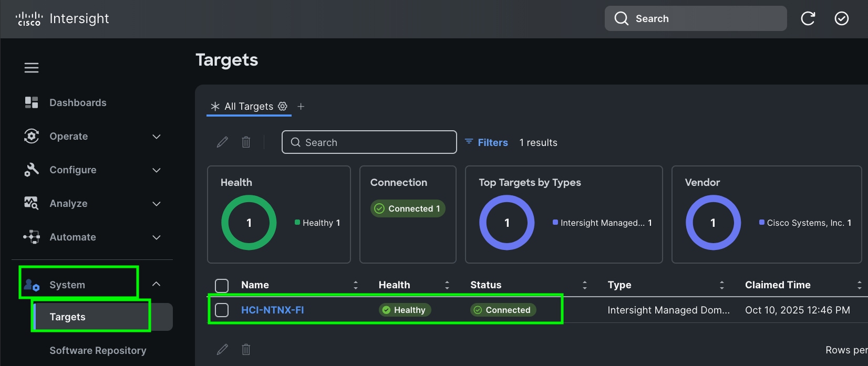The height and width of the screenshot is (366, 868).
Task: Toggle the select-all header checkbox
Action: click(222, 285)
